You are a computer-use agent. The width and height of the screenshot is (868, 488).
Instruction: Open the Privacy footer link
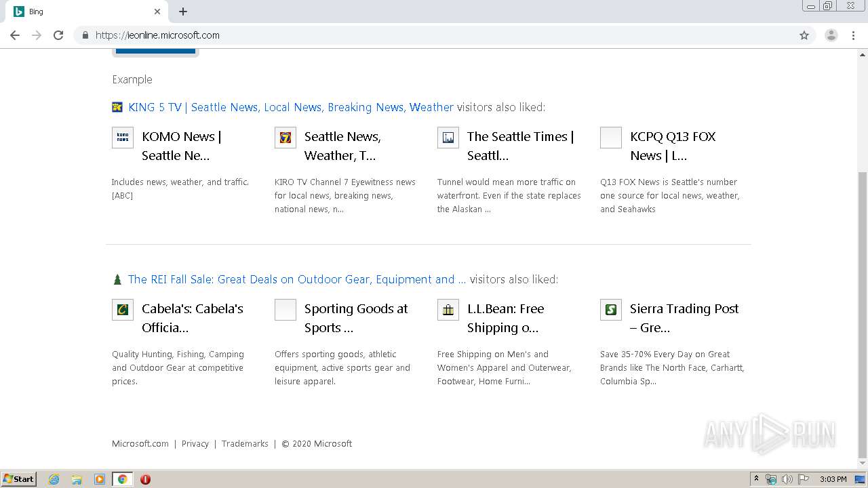tap(195, 444)
